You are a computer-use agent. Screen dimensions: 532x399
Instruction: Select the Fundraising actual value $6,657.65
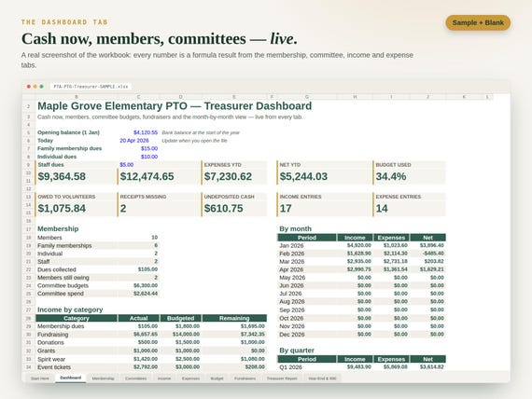coord(146,335)
